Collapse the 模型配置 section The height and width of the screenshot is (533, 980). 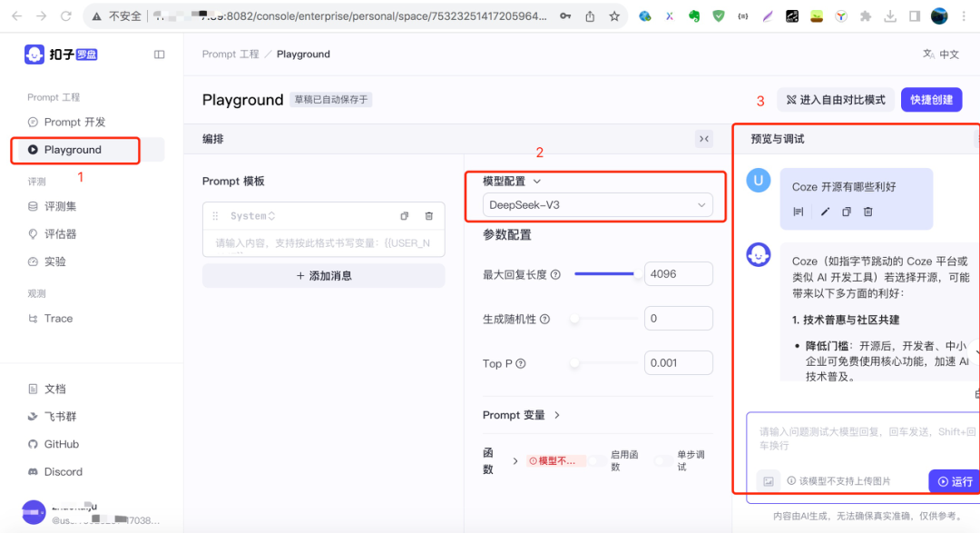(x=538, y=179)
